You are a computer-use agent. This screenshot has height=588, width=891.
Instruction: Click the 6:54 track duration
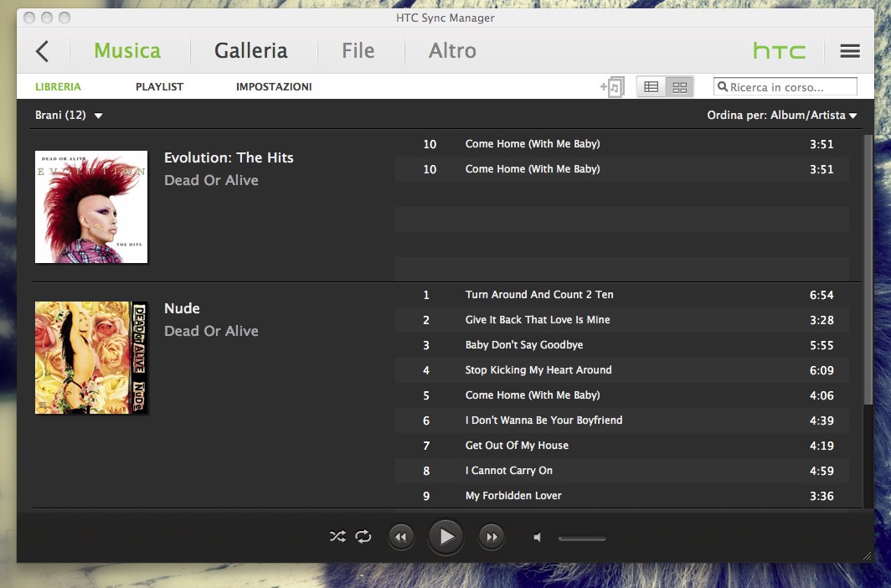coord(821,295)
